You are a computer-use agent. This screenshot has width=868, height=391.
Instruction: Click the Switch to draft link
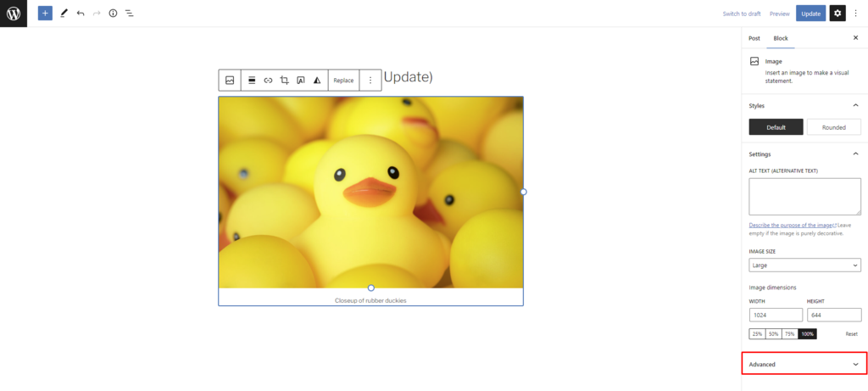tap(741, 14)
